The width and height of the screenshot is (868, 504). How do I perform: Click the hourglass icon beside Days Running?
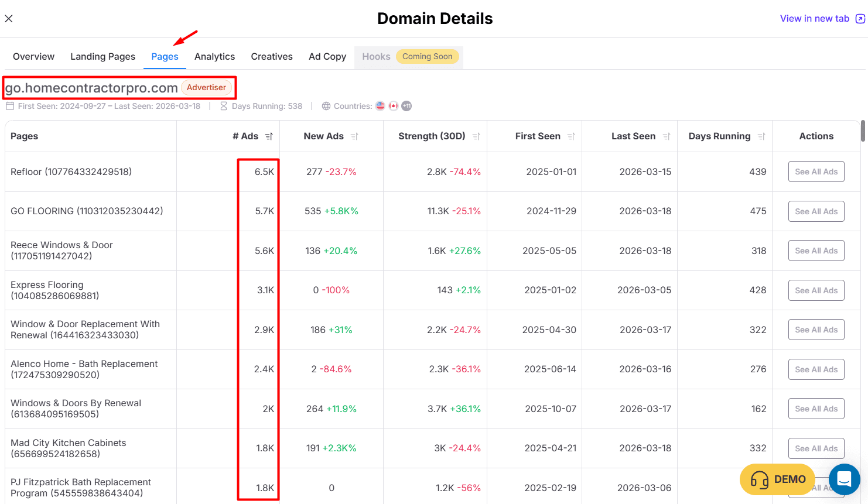point(224,106)
